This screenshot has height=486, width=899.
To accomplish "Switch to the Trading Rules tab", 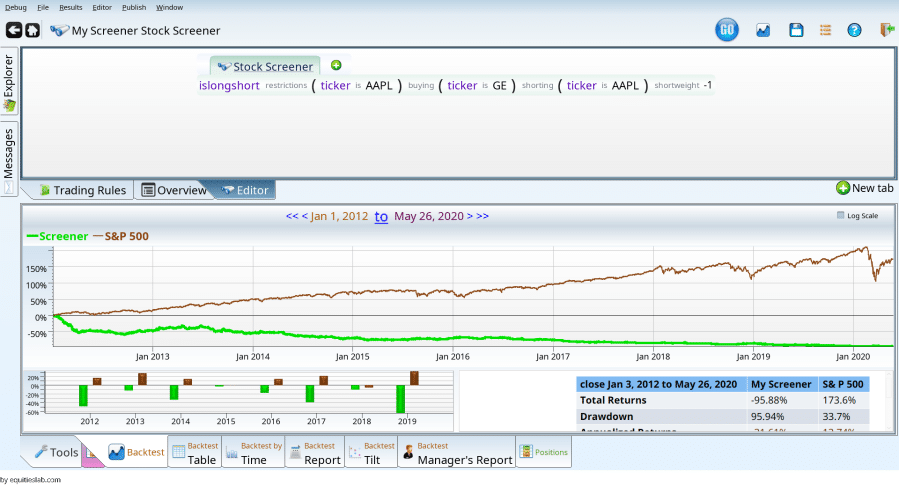I will coord(83,190).
